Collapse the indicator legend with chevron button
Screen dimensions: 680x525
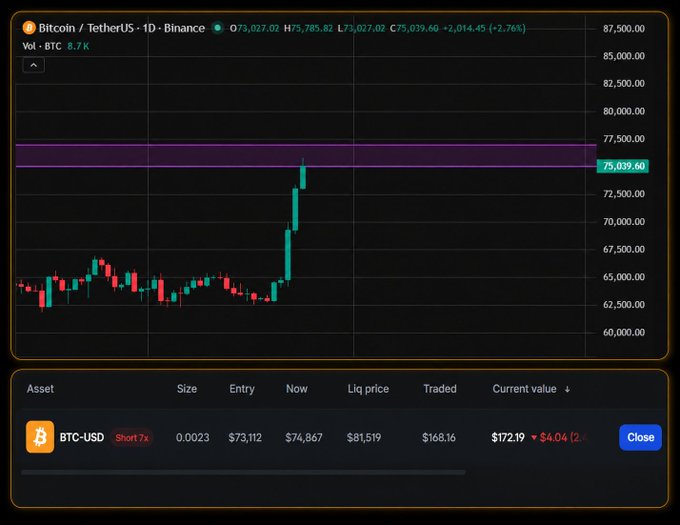click(34, 65)
